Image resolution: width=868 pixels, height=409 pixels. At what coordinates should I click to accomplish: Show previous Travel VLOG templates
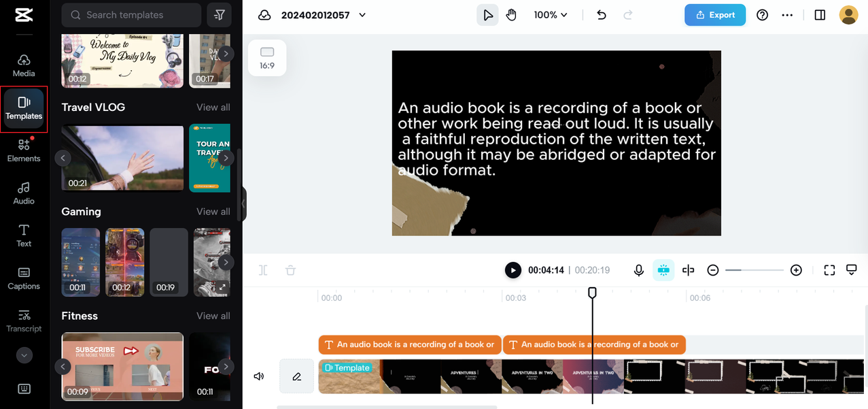(x=63, y=158)
